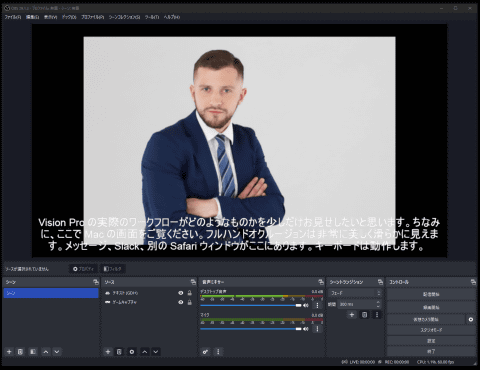Increase transition duration with up stepper
This screenshot has width=480, height=370.
(x=378, y=302)
